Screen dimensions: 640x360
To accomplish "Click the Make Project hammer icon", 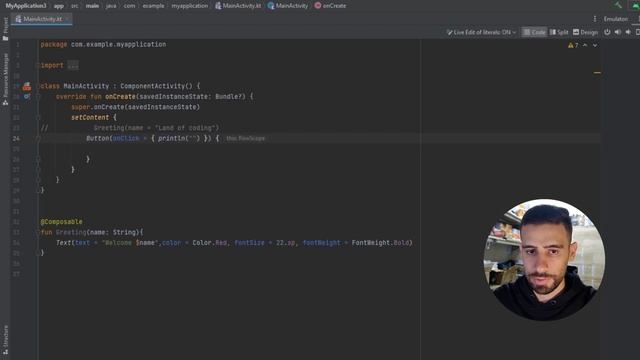I will pos(618,5).
